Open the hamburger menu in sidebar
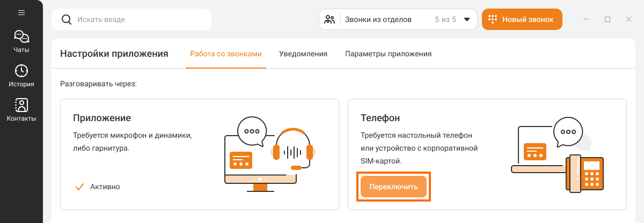Viewport: 644px width, 223px height. coord(21,12)
